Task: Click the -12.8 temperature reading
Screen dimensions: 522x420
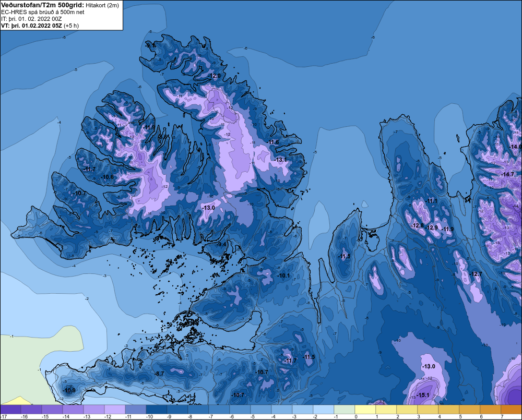Action: [418, 225]
